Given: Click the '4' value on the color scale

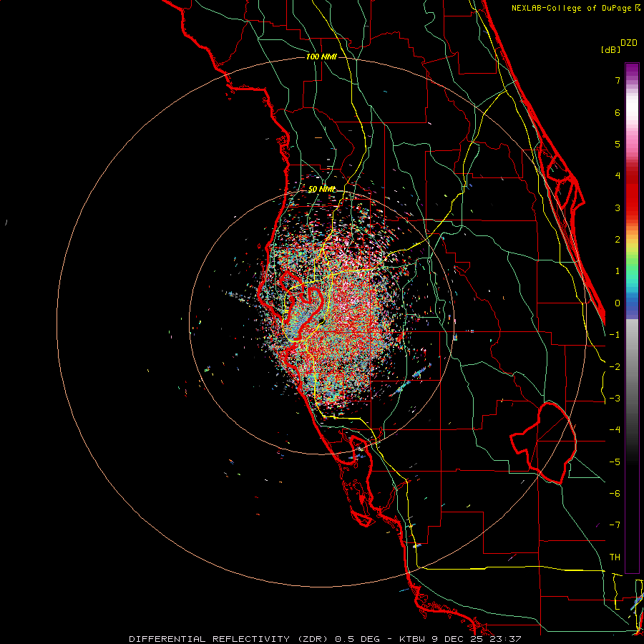Looking at the screenshot, I should click(x=618, y=176).
